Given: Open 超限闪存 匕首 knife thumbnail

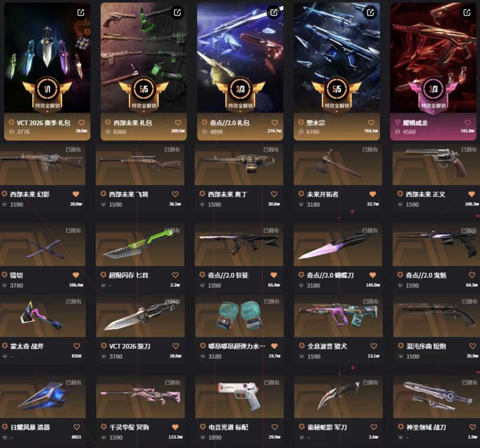Looking at the screenshot, I should click(x=140, y=245).
